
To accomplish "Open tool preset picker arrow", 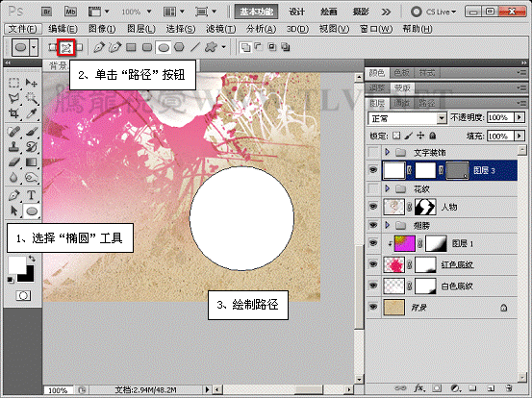I will pos(34,47).
